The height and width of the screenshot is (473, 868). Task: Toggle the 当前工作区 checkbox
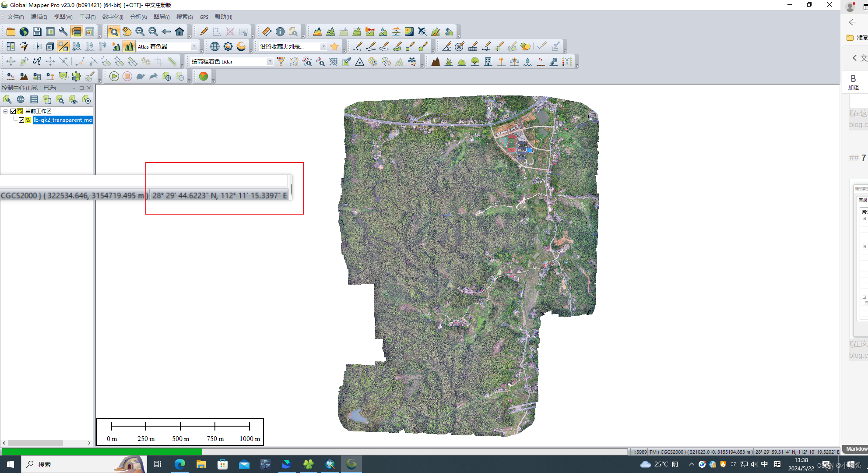click(13, 111)
